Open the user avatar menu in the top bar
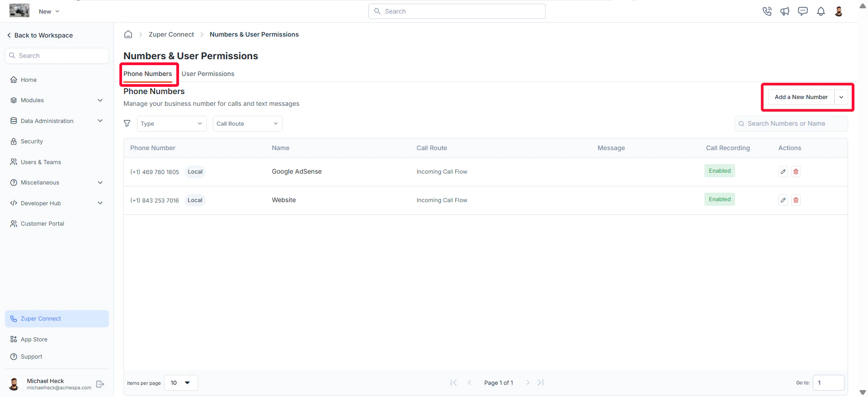Image resolution: width=868 pixels, height=397 pixels. point(839,11)
